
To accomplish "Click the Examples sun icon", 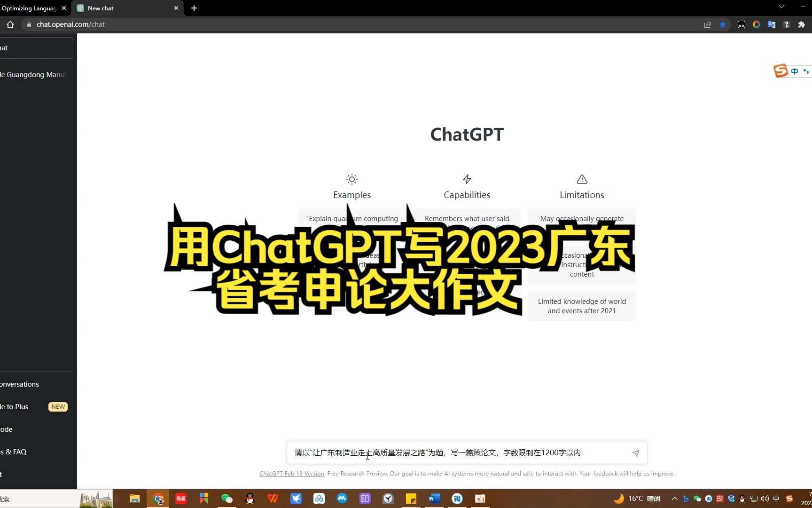I will coord(352,179).
